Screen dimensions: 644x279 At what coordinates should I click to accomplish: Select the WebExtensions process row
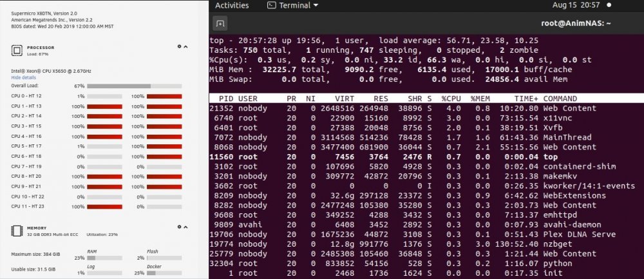point(426,196)
